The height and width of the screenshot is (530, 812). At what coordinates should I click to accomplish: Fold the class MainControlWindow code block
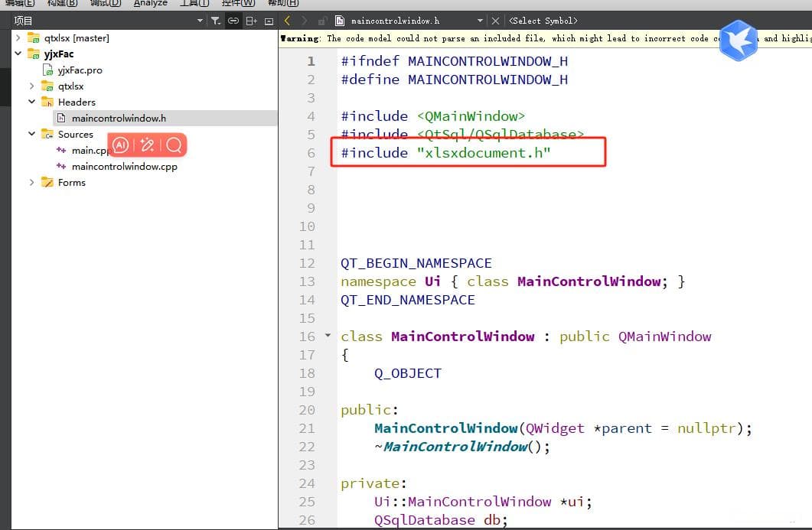point(328,336)
